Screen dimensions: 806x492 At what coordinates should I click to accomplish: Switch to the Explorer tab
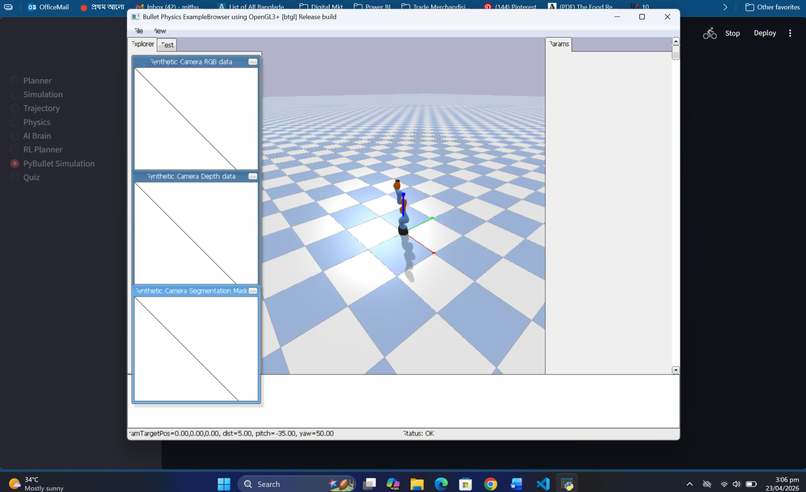click(x=142, y=44)
